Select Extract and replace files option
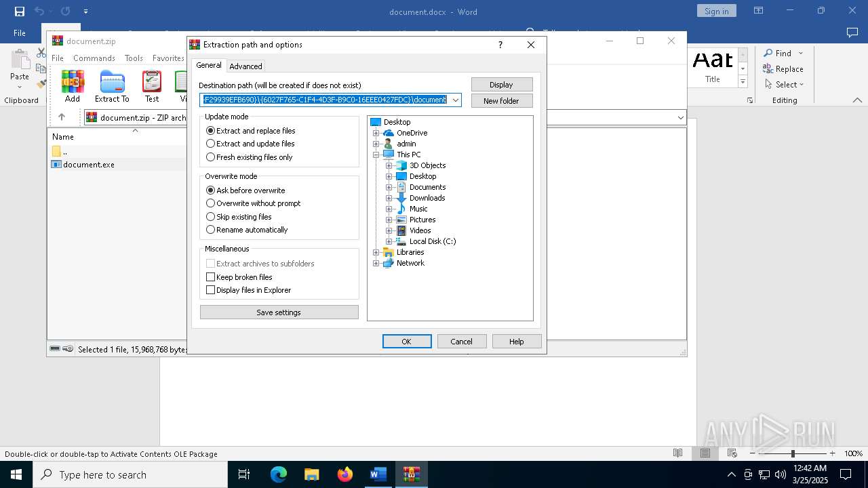 251,131
